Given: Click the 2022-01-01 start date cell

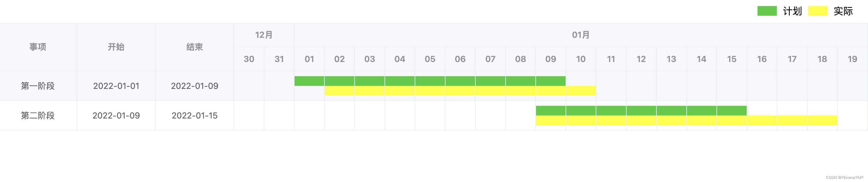Looking at the screenshot, I should pos(116,86).
